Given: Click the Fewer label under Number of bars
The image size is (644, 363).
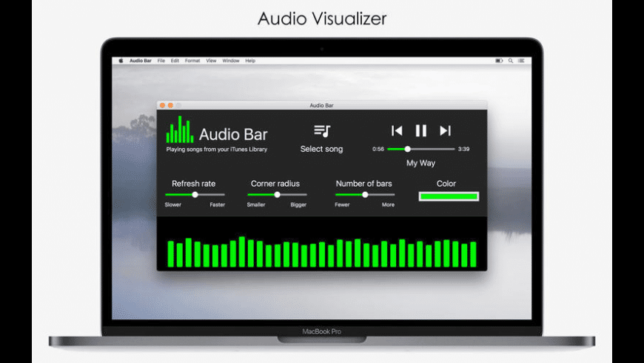Looking at the screenshot, I should (342, 204).
